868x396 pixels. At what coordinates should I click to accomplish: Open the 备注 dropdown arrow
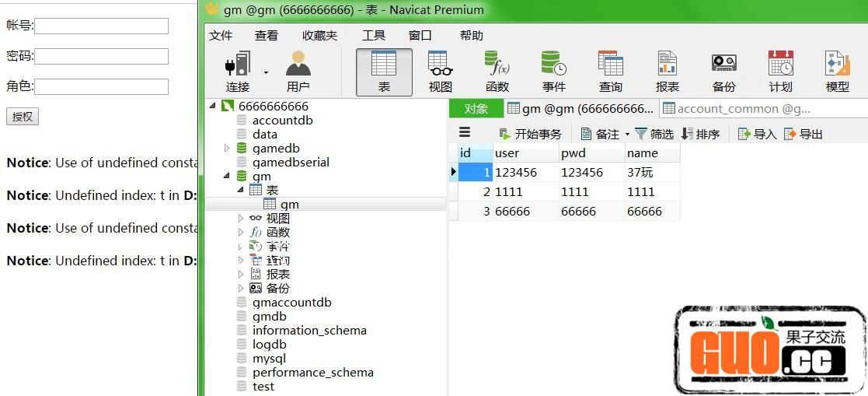click(627, 135)
